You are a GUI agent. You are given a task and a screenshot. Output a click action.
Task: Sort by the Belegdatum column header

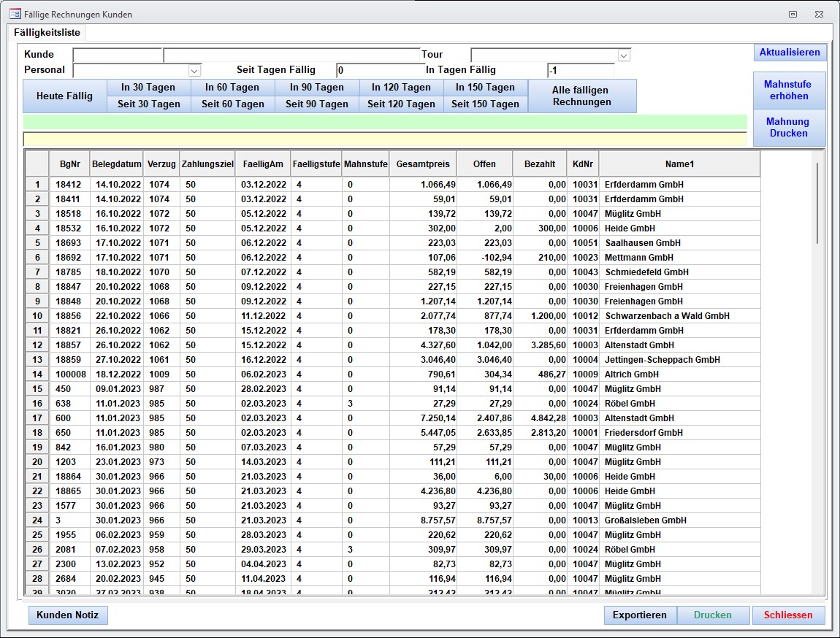[117, 164]
